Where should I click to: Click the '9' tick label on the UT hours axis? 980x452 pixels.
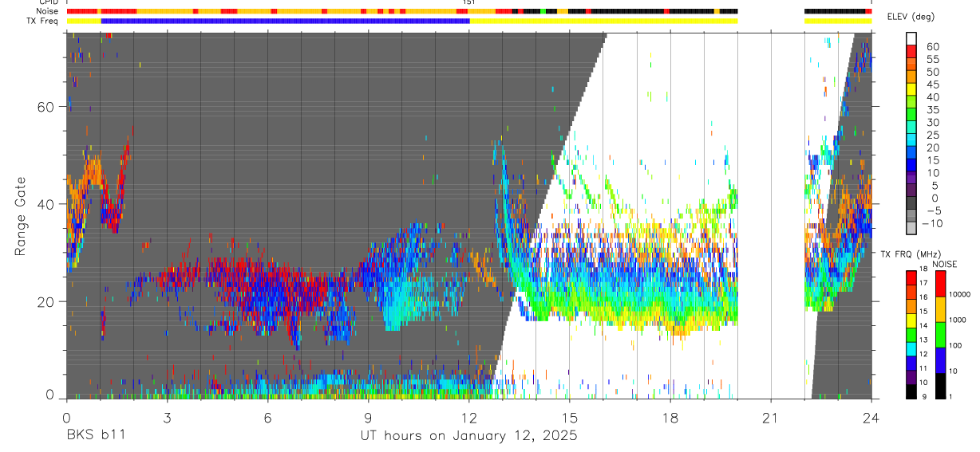(x=368, y=418)
